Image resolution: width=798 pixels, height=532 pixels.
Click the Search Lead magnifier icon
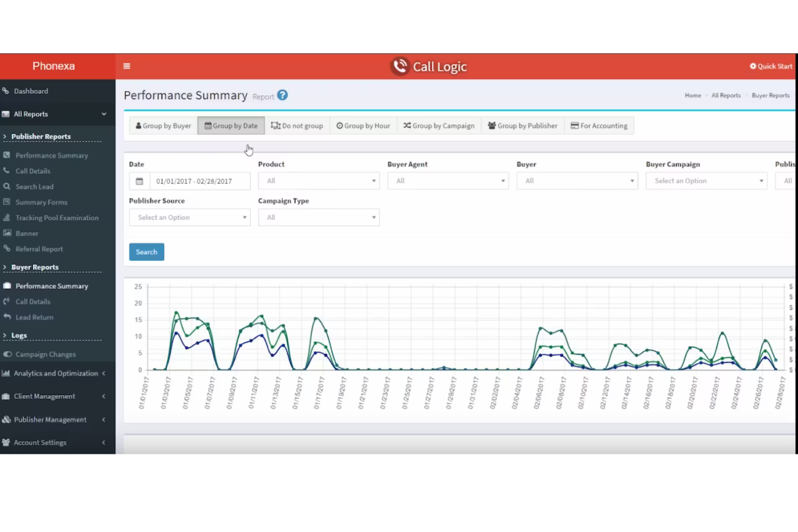7,186
